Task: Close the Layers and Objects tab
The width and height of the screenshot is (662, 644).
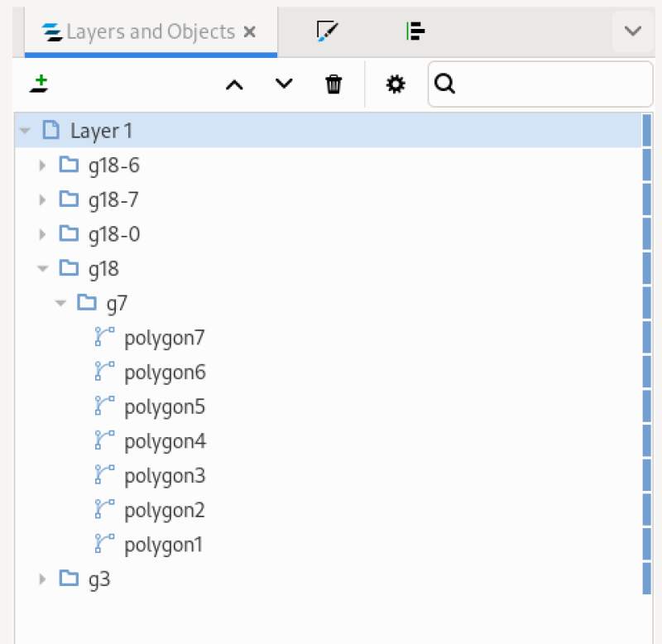Action: [250, 31]
